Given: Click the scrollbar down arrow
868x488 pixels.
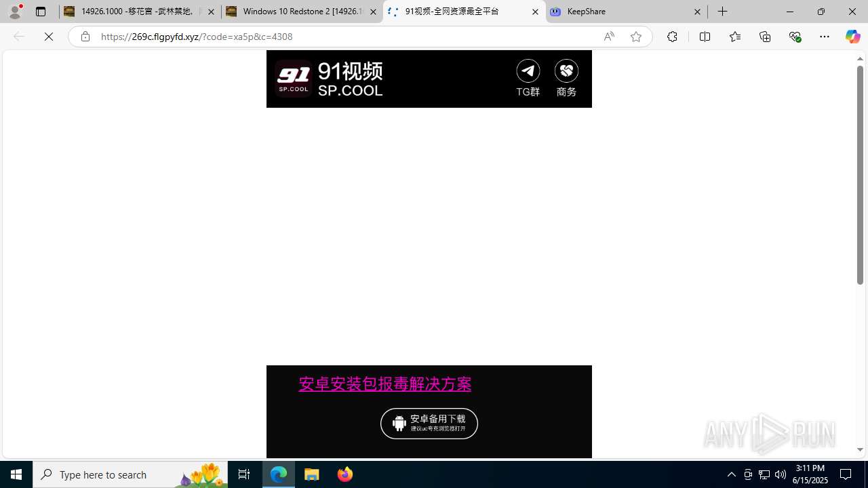Looking at the screenshot, I should click(x=860, y=450).
